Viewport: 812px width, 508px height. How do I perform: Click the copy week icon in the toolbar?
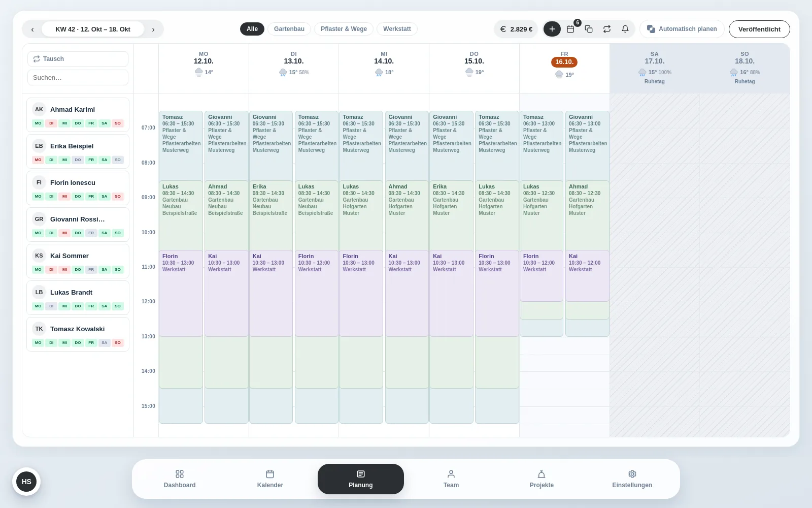point(589,29)
